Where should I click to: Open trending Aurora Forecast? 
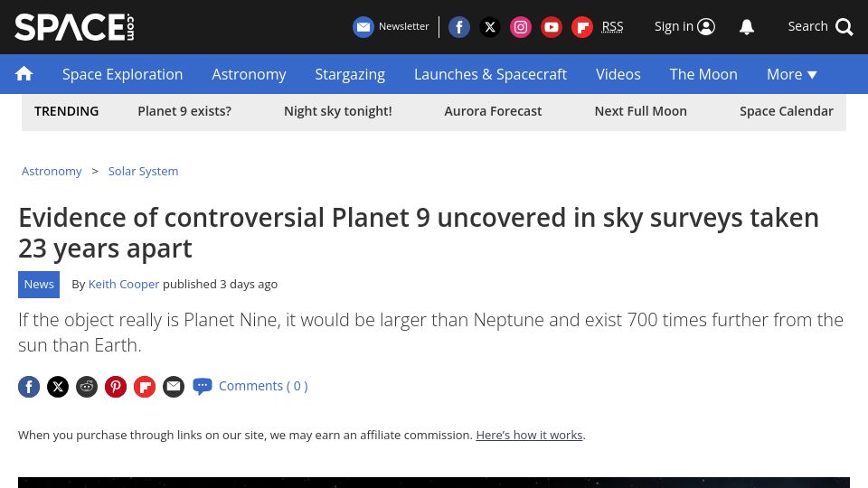[x=493, y=111]
